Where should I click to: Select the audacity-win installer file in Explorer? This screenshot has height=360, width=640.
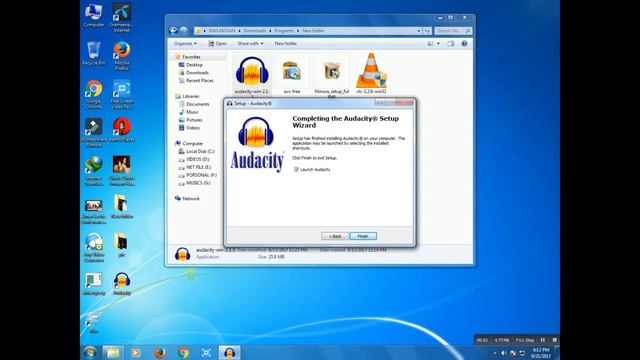click(252, 76)
